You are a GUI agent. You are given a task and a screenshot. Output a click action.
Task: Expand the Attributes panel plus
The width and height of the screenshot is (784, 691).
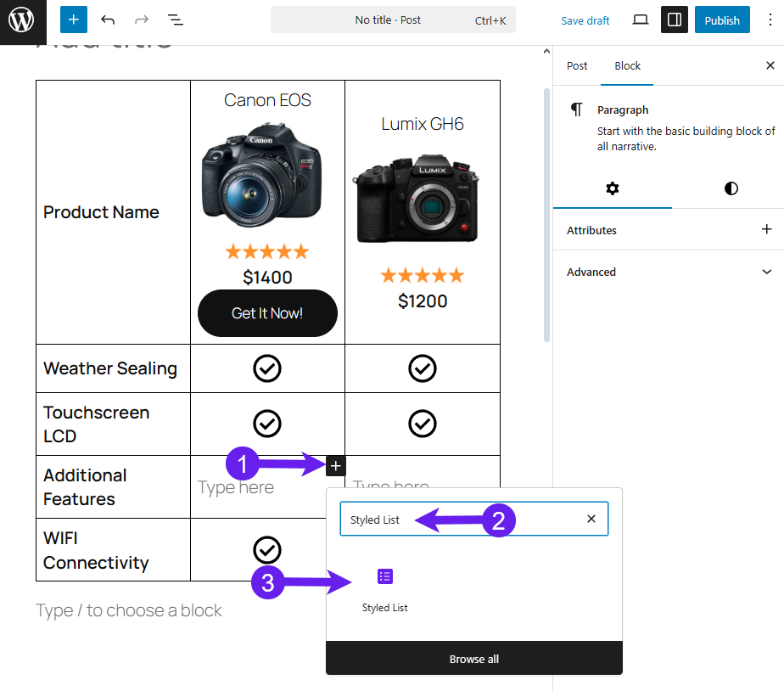(x=767, y=229)
